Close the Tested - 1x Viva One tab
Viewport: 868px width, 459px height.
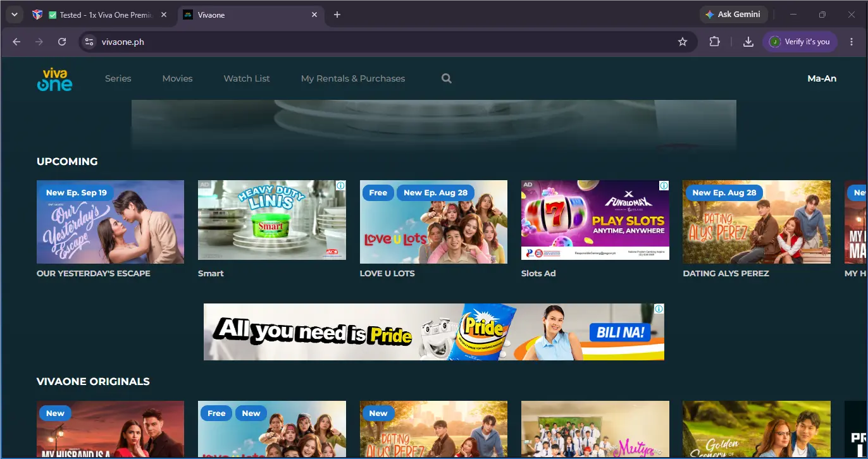coord(164,15)
